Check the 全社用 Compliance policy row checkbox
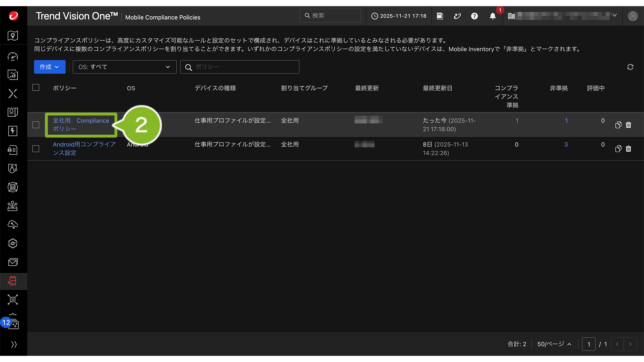This screenshot has width=644, height=362. [x=36, y=125]
